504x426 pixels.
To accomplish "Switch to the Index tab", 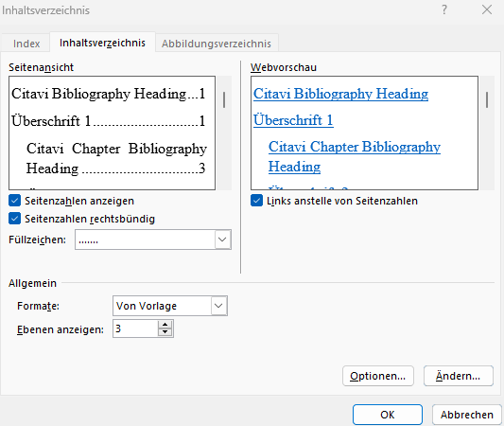I will tap(26, 44).
